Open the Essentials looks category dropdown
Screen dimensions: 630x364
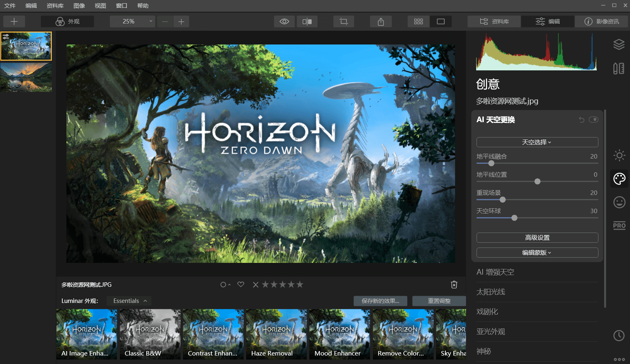point(129,301)
